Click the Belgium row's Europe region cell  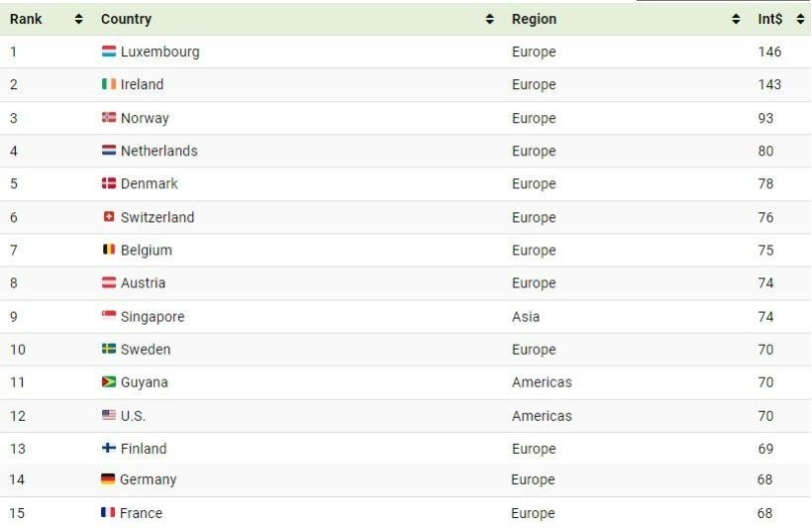[x=534, y=250]
